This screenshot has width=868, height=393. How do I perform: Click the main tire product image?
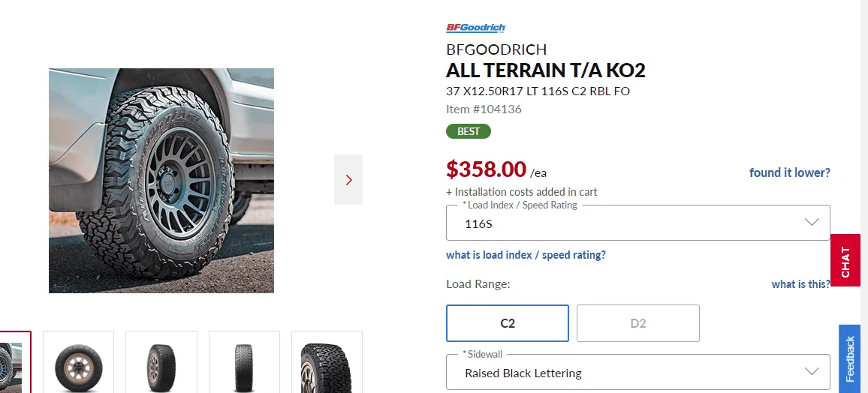point(161,181)
